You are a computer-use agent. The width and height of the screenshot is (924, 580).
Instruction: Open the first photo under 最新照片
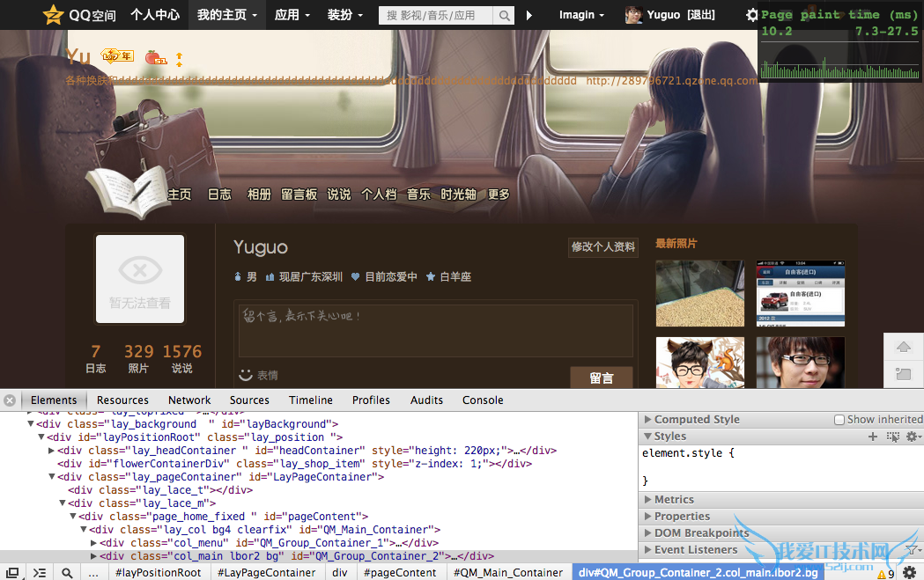pyautogui.click(x=699, y=291)
